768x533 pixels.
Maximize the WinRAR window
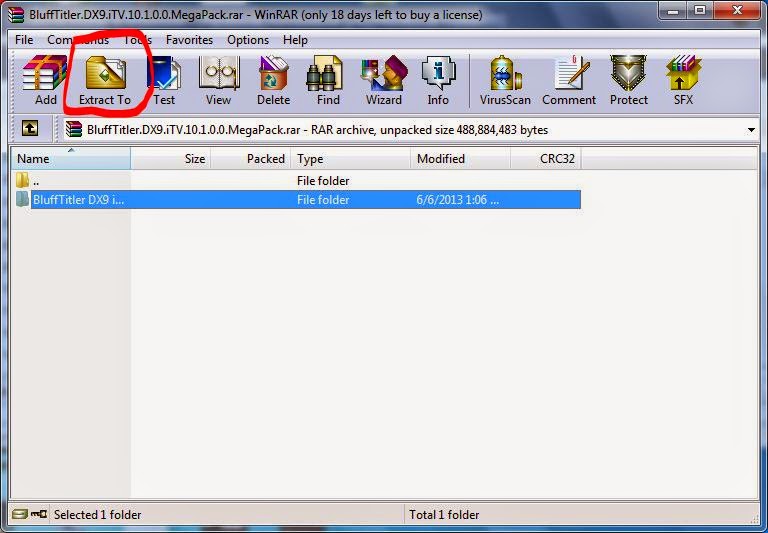700,11
